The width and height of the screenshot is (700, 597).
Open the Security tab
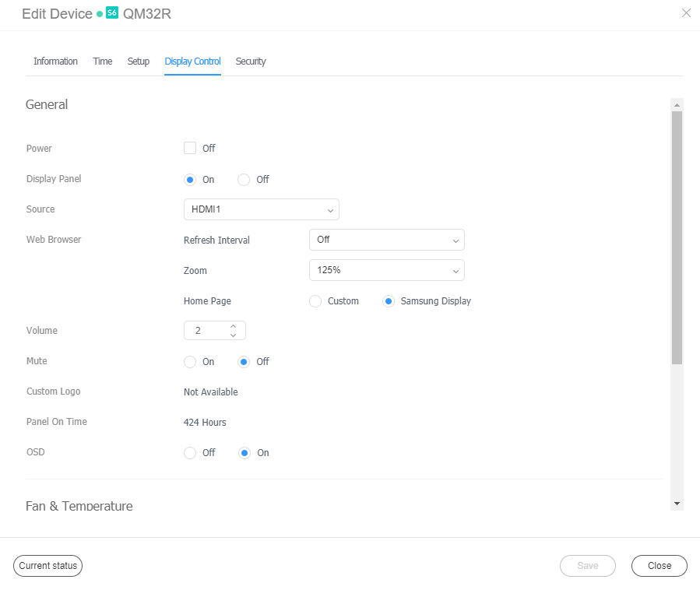click(x=251, y=61)
